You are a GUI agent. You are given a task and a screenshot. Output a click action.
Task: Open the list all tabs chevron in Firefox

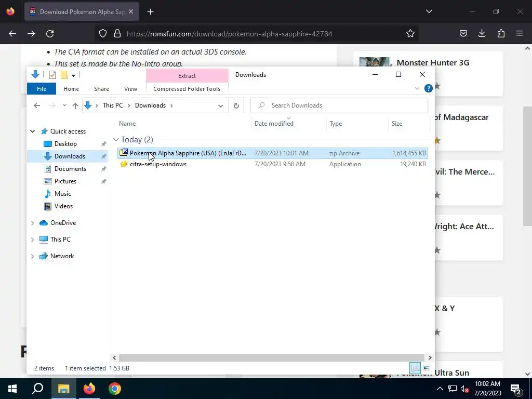pos(429,11)
